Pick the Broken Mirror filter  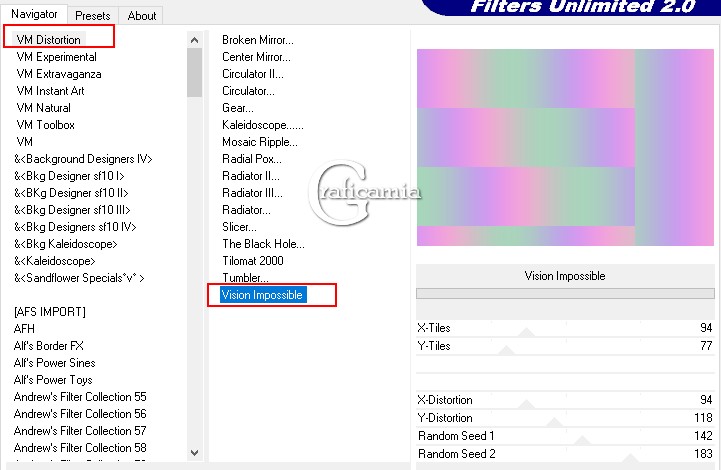[257, 40]
